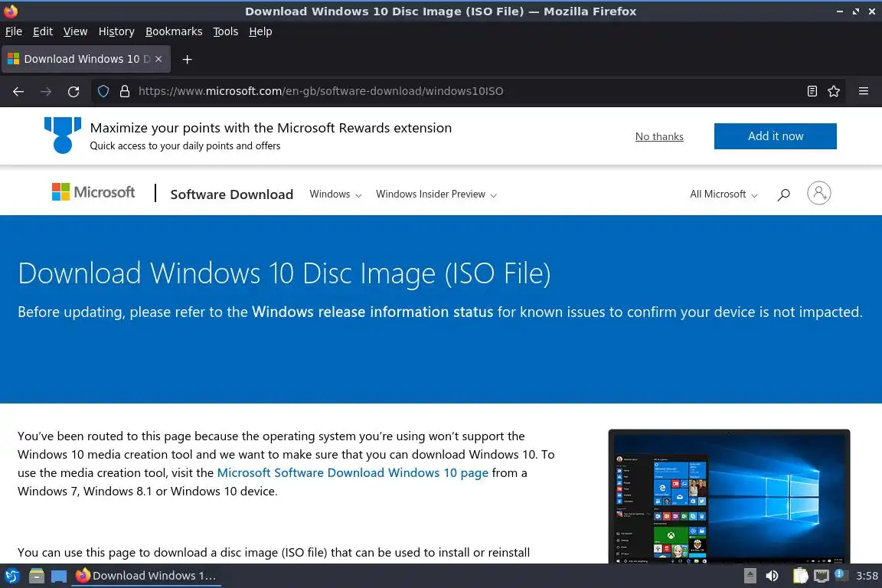Click text 'Quick access to your daily points and offers'
Viewport: 882px width, 588px height.
pos(185,145)
